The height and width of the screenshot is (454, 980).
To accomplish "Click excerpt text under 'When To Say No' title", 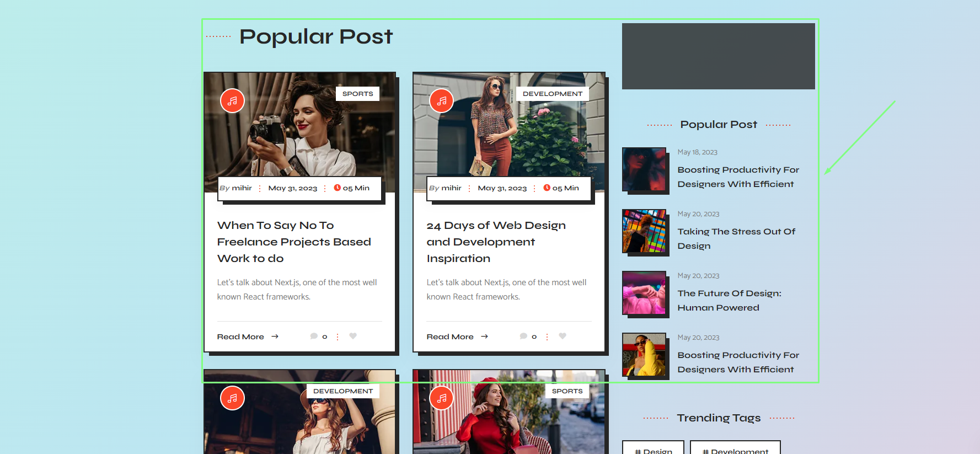I will (297, 290).
